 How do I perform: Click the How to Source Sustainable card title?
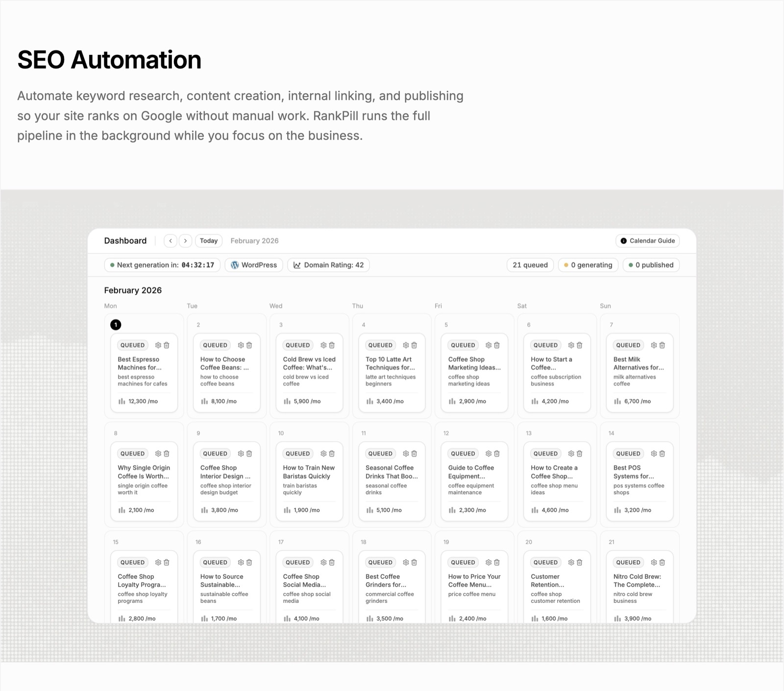[221, 581]
